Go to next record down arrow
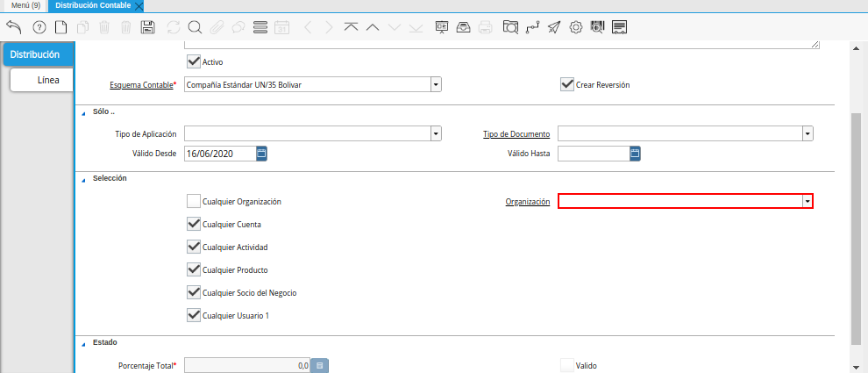 pos(395,27)
